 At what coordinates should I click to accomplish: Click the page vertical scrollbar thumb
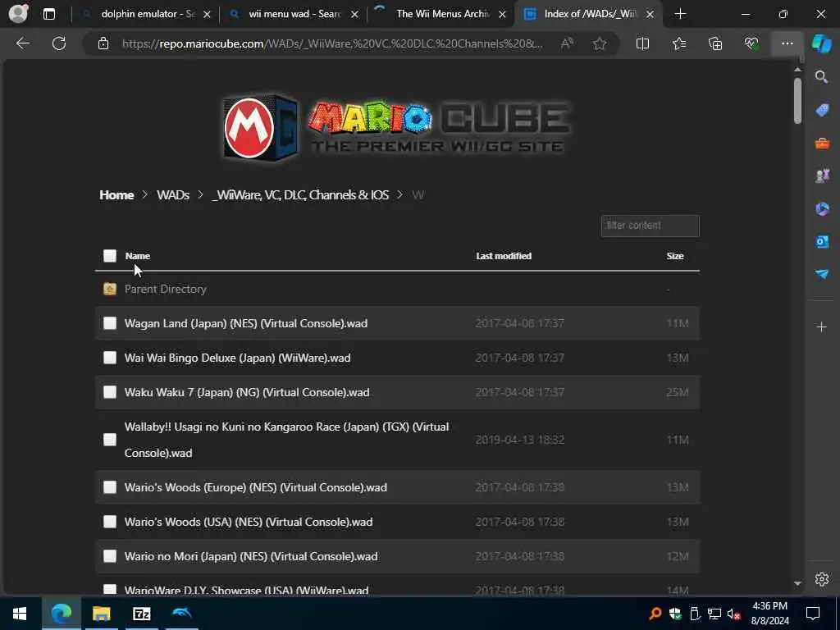coord(797,101)
